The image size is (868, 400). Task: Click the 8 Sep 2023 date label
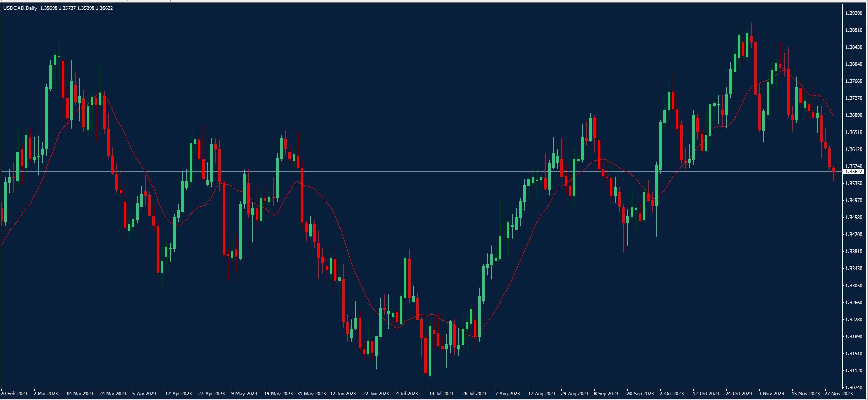click(605, 394)
